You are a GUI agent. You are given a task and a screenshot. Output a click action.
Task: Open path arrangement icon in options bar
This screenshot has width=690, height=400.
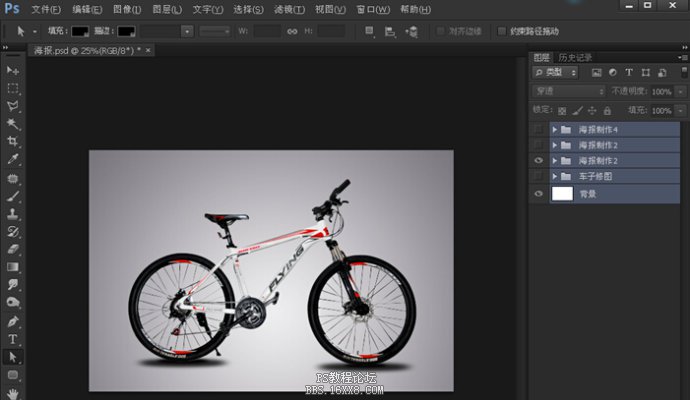tap(411, 31)
